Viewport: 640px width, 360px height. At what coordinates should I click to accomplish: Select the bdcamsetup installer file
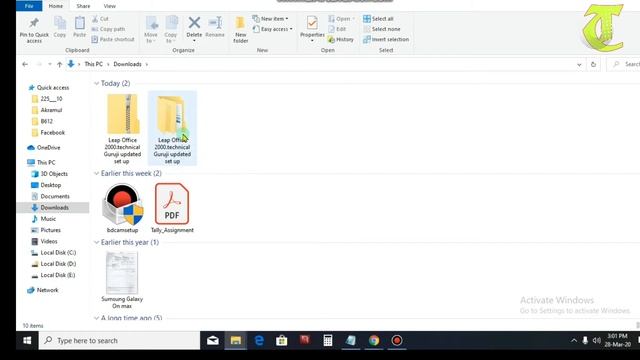pos(122,209)
